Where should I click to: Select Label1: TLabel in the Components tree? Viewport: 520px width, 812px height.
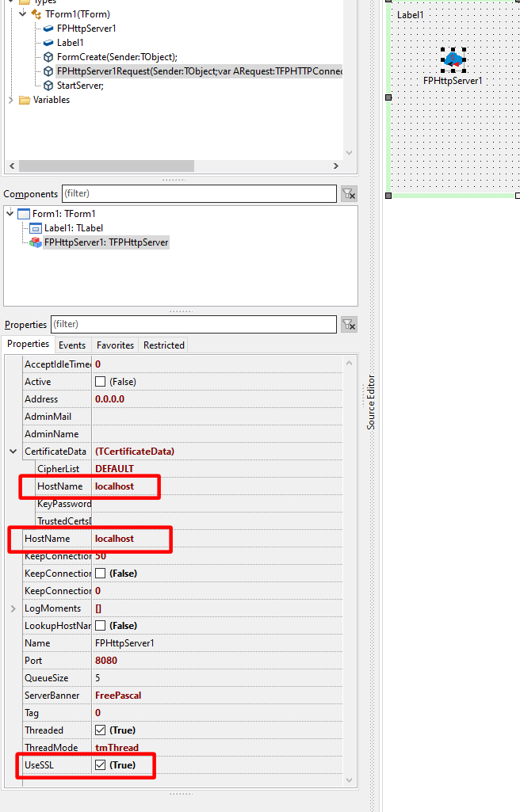click(x=73, y=228)
